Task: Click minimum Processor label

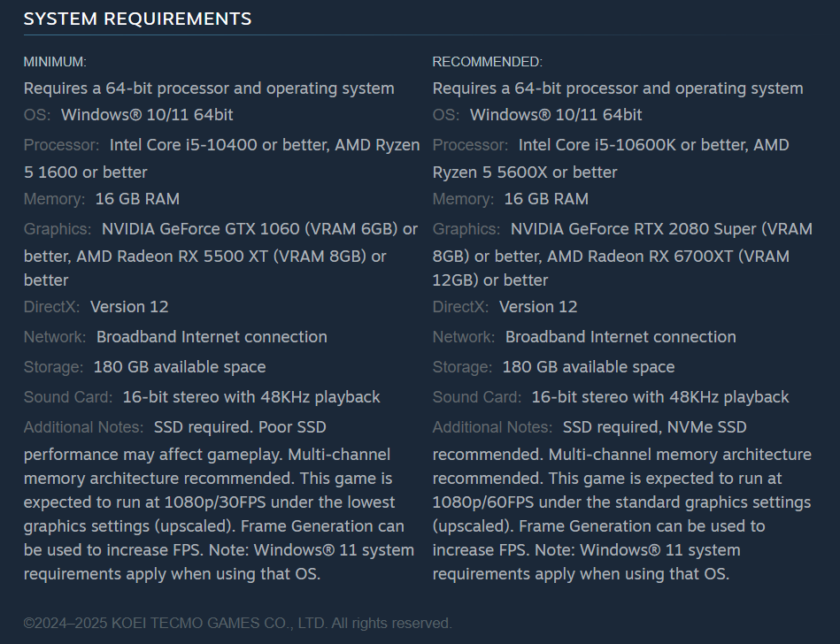Action: tap(62, 144)
